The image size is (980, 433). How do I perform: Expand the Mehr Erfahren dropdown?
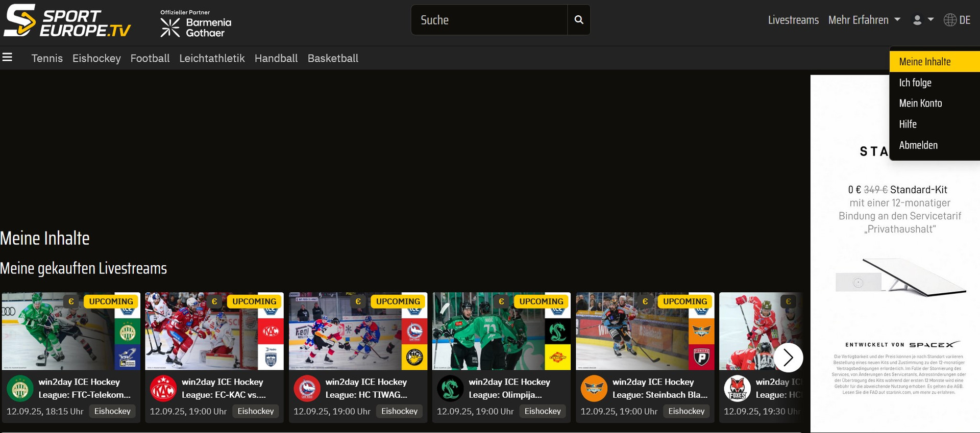coord(864,20)
